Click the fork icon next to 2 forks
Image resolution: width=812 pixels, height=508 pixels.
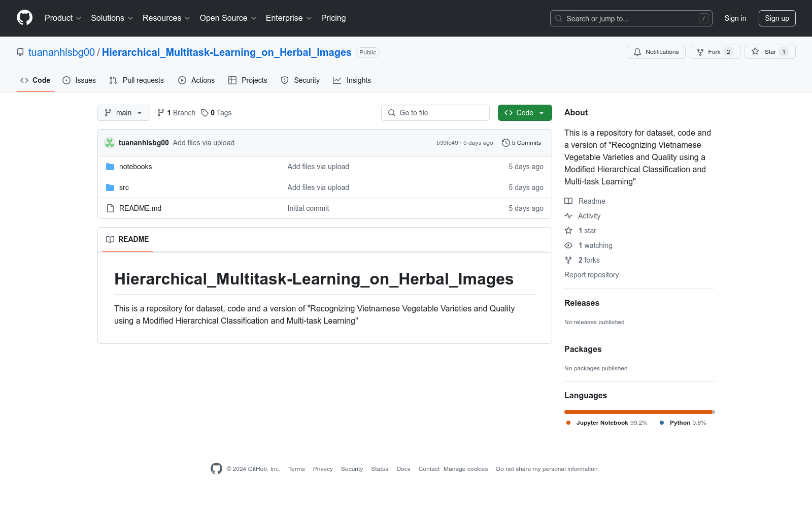point(568,260)
